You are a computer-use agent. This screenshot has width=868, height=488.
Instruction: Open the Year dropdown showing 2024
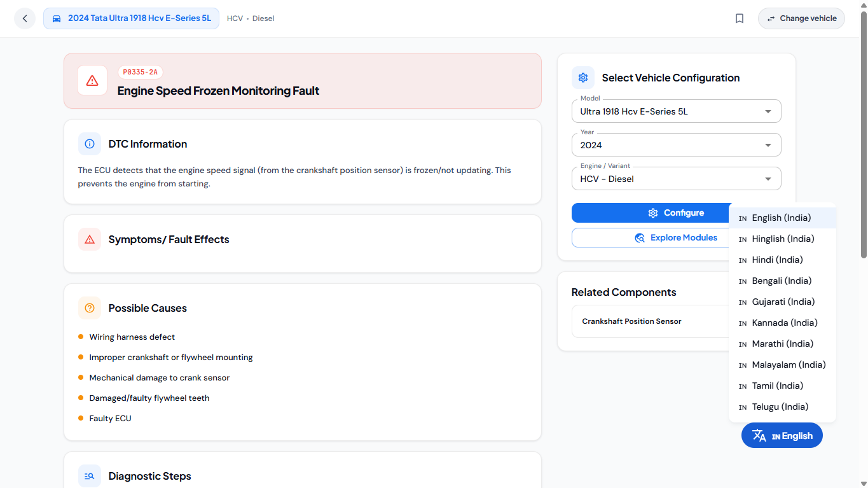(676, 145)
